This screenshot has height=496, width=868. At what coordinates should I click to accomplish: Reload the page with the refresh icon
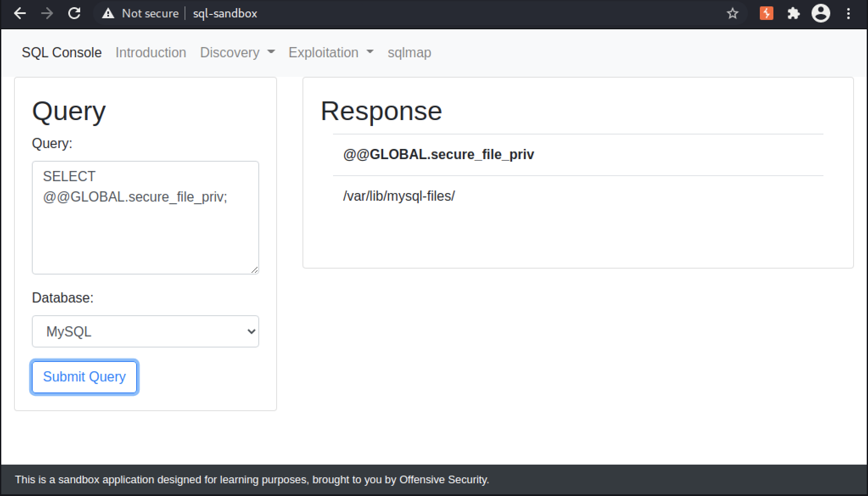[74, 14]
